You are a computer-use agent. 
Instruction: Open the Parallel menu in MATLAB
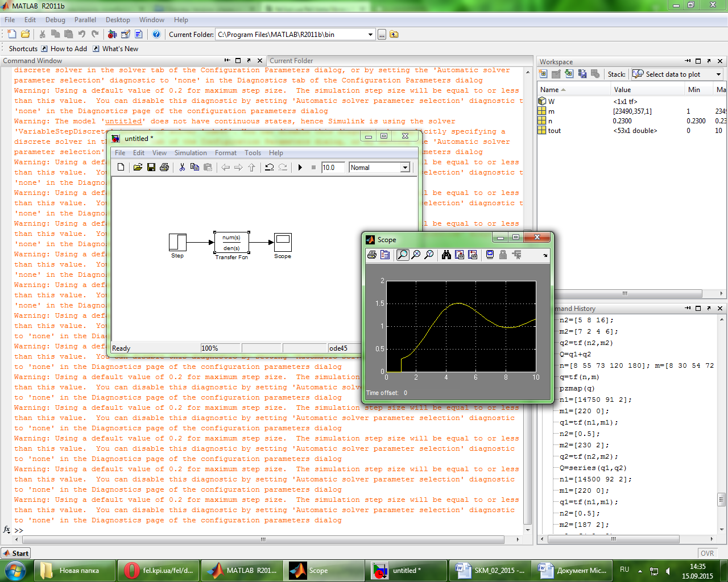(x=85, y=20)
